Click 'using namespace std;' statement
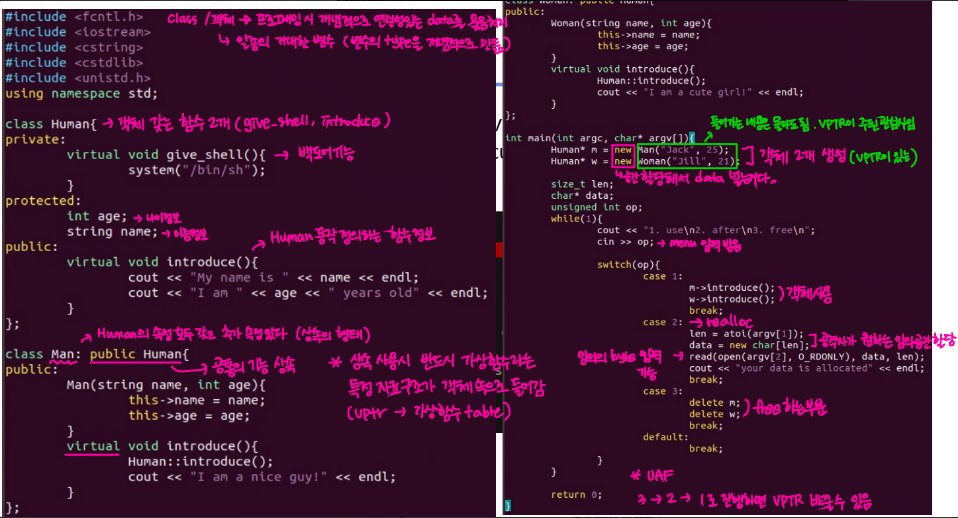The image size is (958, 518). pos(81,93)
